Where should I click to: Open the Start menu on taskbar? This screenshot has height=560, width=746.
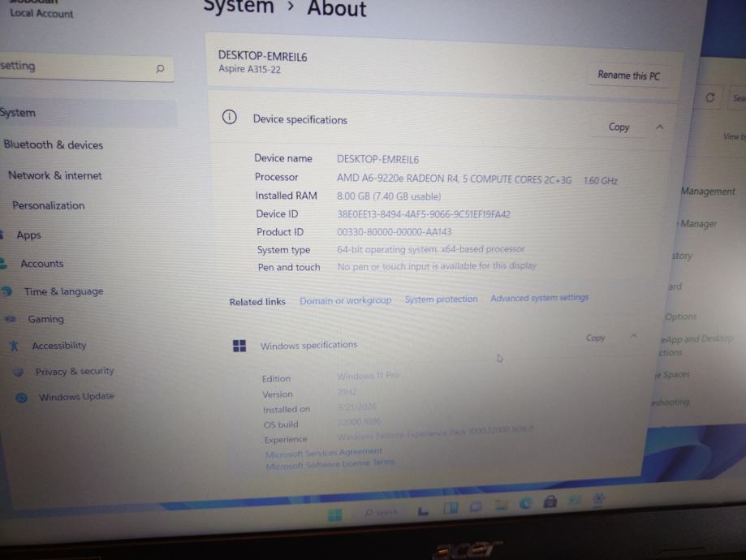pos(335,515)
